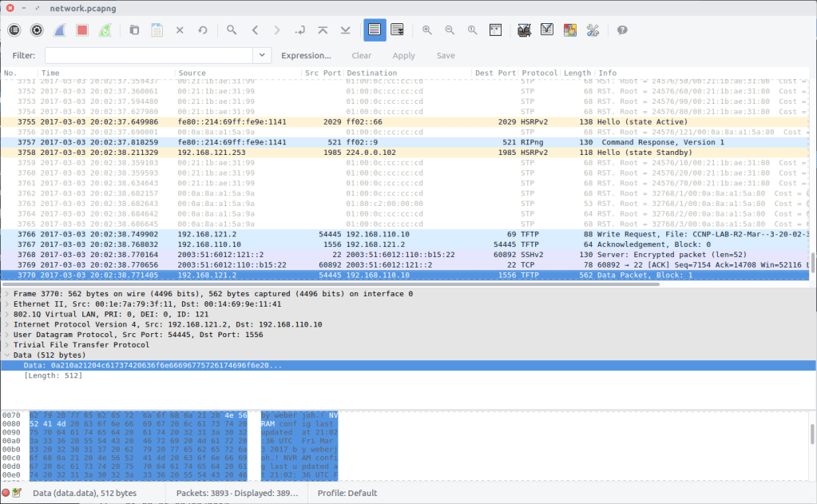This screenshot has height=504, width=817.
Task: Sort packets by the Protocol column
Action: (540, 73)
